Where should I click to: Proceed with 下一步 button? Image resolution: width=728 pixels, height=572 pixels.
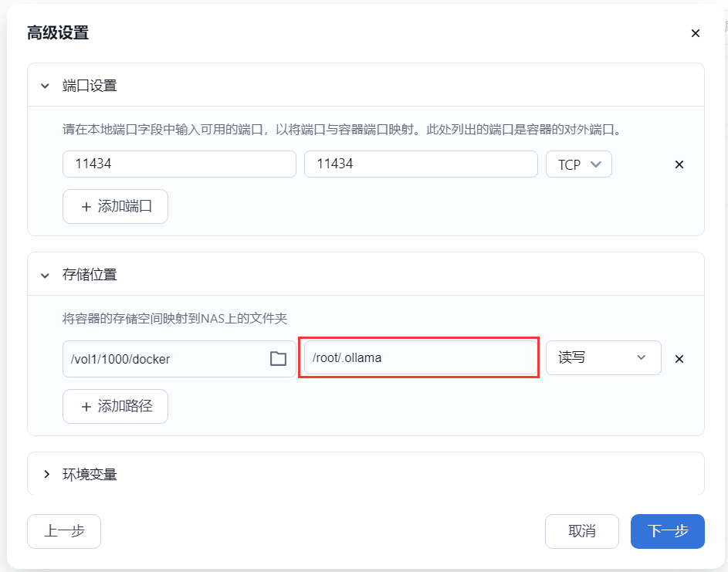(x=667, y=531)
